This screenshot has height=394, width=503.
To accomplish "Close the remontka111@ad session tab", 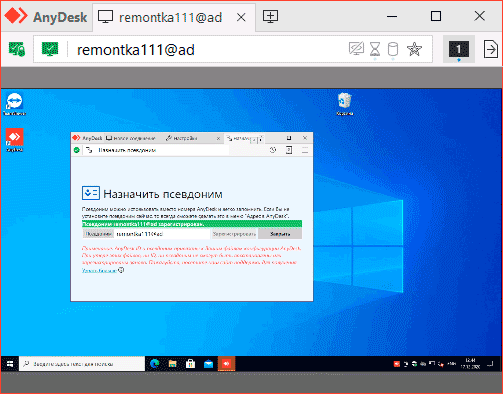I will pos(241,17).
